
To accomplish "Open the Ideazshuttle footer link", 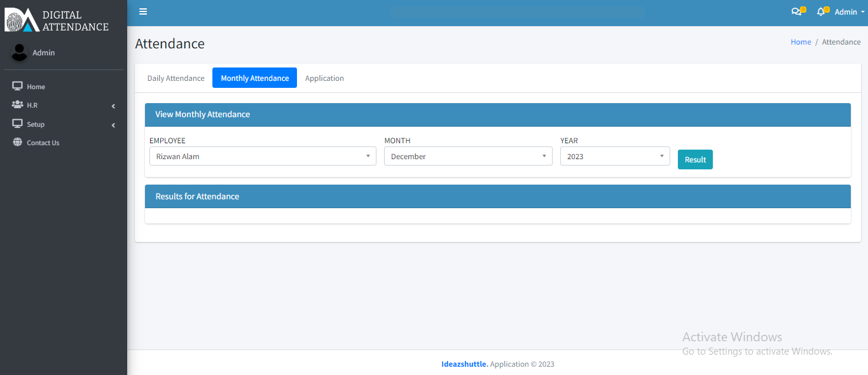I will pos(464,364).
